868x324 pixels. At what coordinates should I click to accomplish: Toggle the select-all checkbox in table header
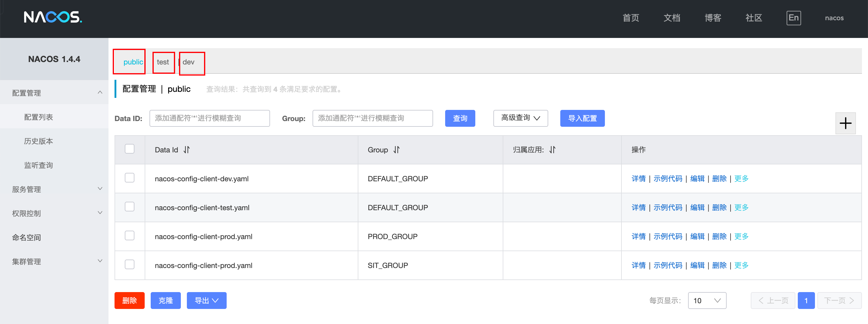(x=129, y=149)
